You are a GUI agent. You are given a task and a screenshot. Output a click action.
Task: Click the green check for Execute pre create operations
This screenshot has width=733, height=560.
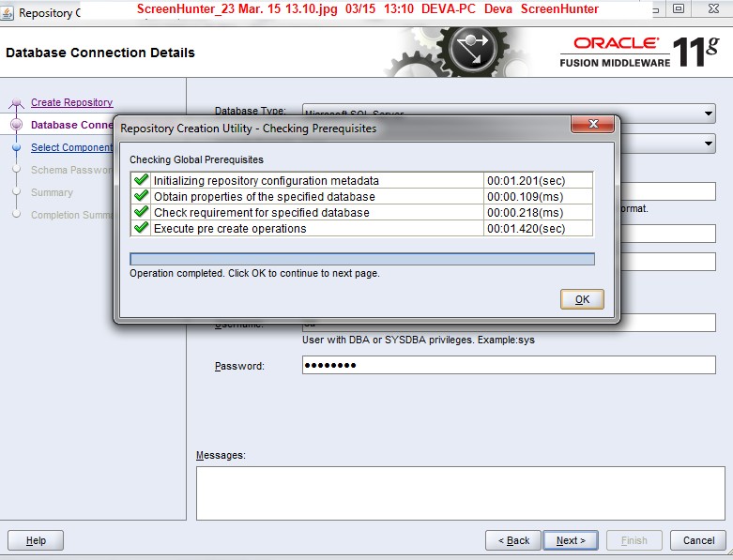141,228
